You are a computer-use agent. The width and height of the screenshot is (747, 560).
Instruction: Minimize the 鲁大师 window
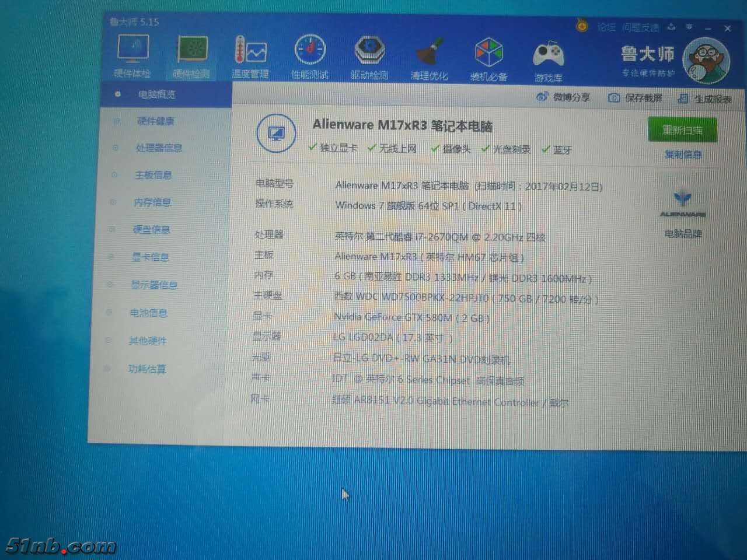click(x=708, y=28)
